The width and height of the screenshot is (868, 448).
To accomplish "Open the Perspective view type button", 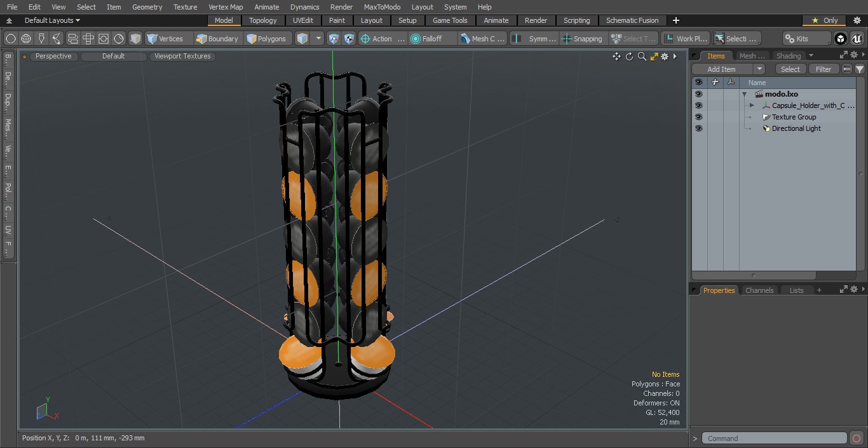I will pyautogui.click(x=53, y=56).
